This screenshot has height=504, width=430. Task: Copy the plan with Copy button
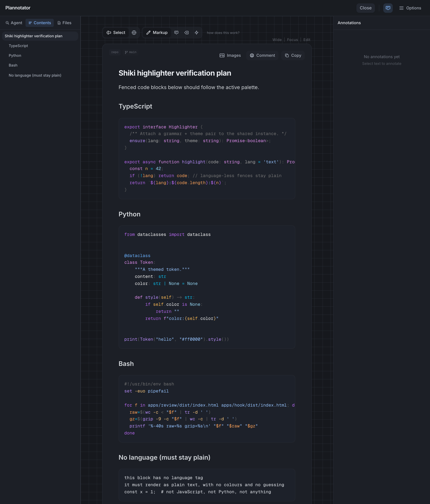pos(293,55)
